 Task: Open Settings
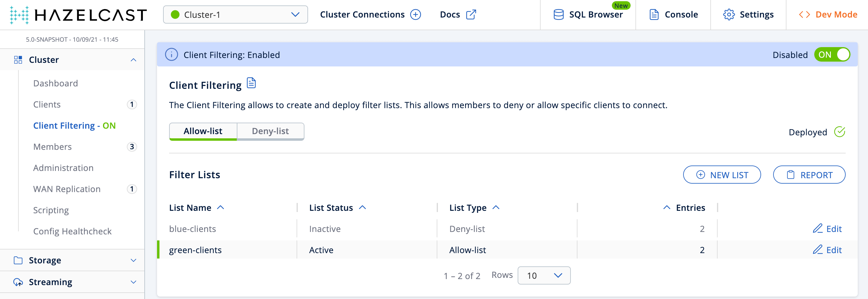pyautogui.click(x=748, y=14)
